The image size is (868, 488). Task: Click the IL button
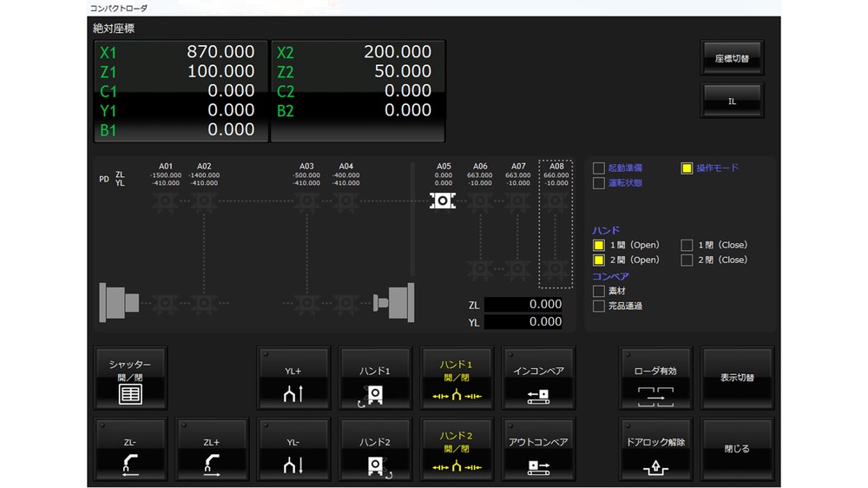pyautogui.click(x=732, y=102)
